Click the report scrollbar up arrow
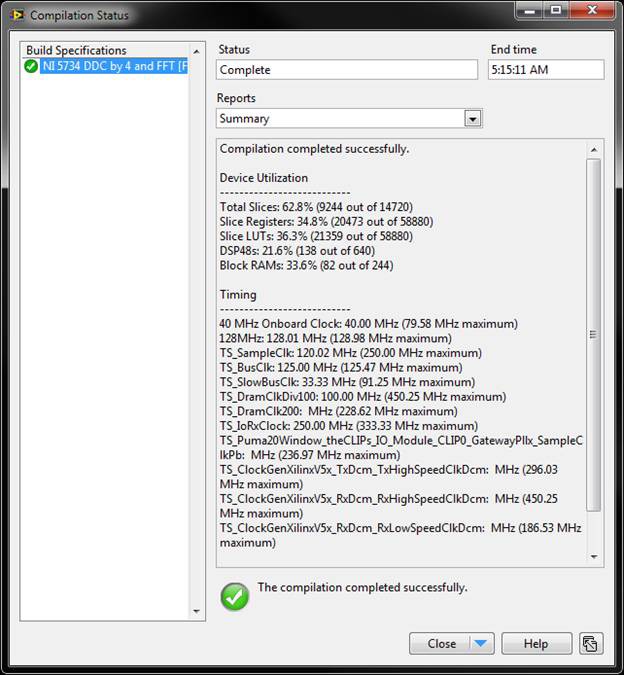Viewport: 624px width, 675px height. (594, 149)
